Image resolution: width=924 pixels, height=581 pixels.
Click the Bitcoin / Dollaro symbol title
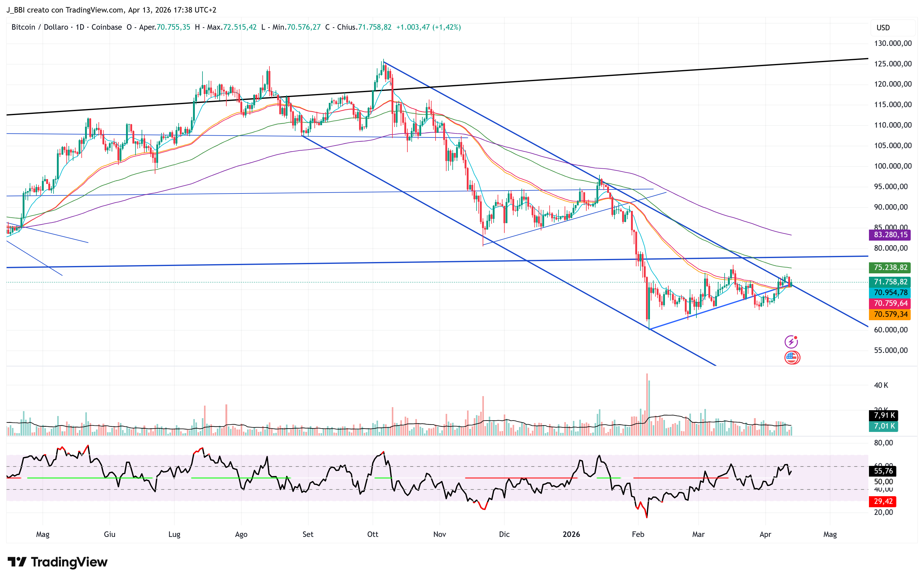[x=39, y=27]
